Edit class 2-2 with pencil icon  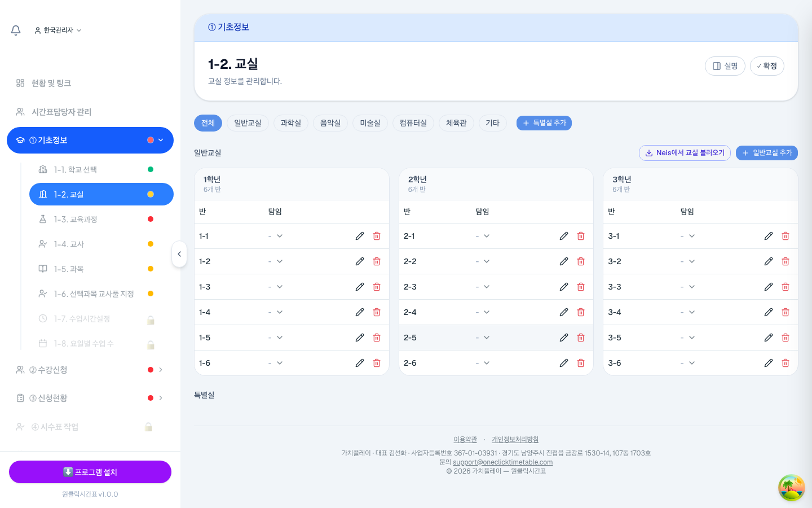[x=564, y=261]
